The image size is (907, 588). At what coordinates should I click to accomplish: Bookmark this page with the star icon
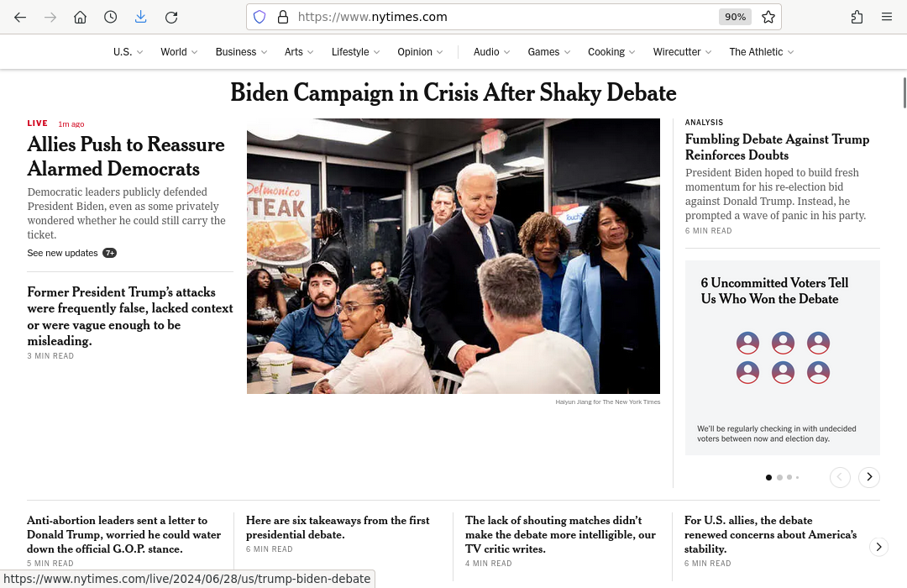[x=768, y=17]
